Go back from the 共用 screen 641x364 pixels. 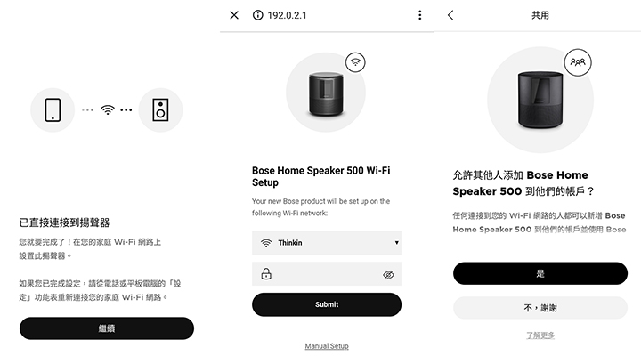pyautogui.click(x=450, y=15)
